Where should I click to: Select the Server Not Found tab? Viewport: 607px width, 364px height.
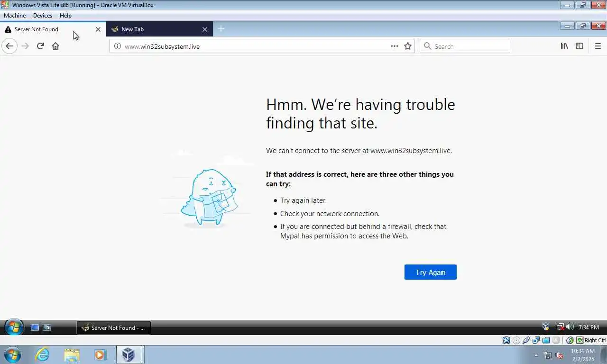pos(53,29)
